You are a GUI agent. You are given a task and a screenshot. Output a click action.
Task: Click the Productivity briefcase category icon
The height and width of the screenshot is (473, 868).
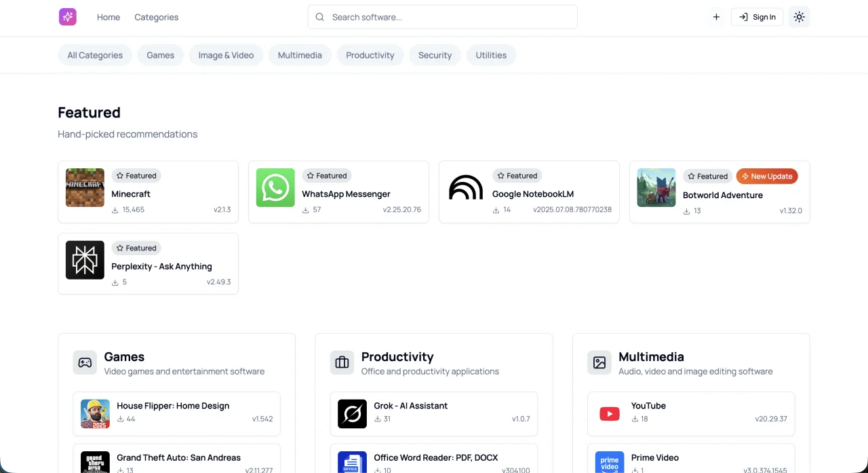[x=342, y=362]
